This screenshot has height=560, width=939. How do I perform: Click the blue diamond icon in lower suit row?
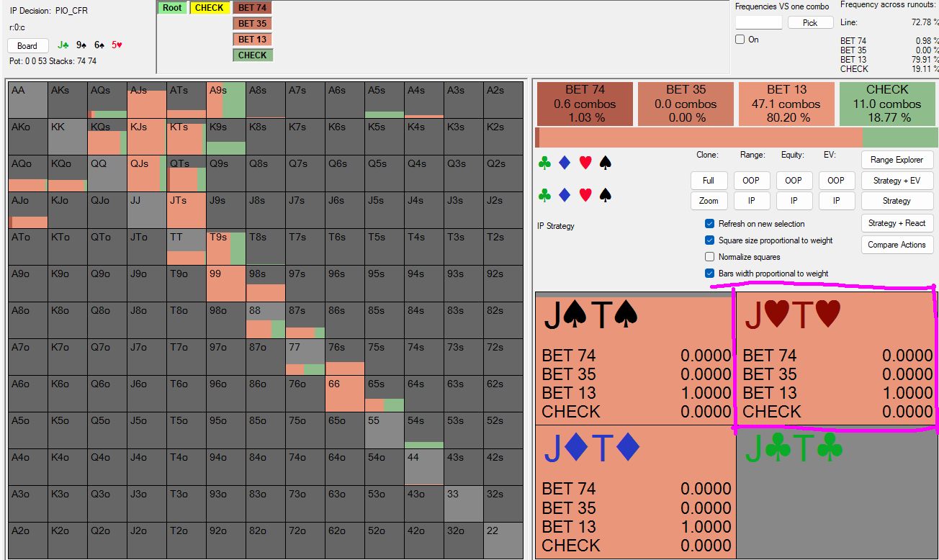click(565, 194)
